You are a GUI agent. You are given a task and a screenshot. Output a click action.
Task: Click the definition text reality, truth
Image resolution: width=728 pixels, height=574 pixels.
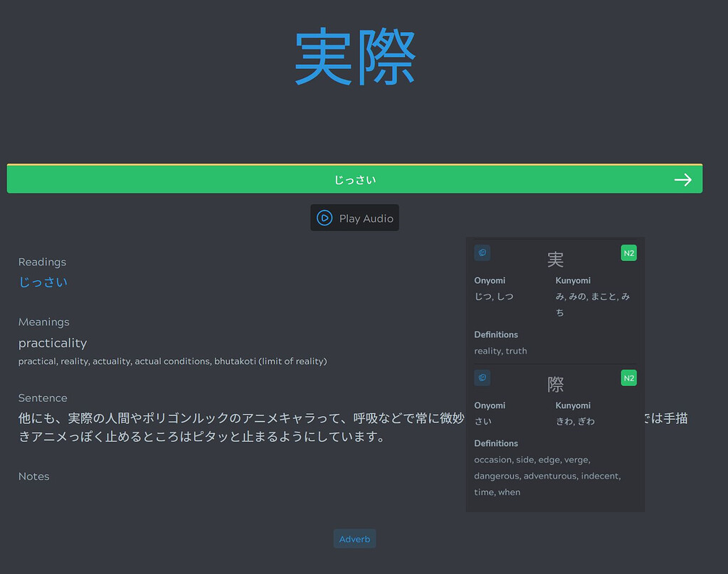(x=500, y=351)
